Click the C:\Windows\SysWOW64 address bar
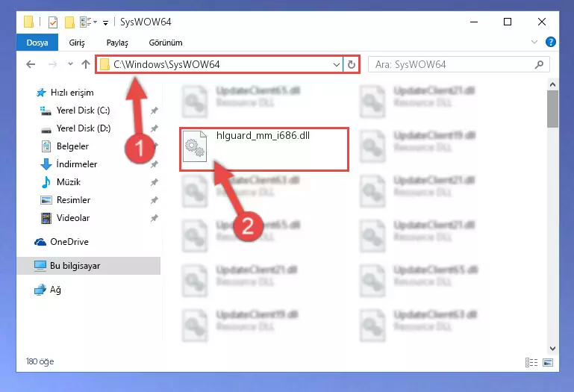 pos(219,64)
